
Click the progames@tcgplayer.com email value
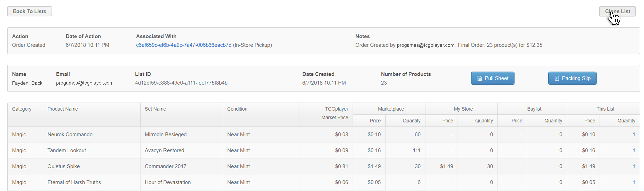(85, 83)
